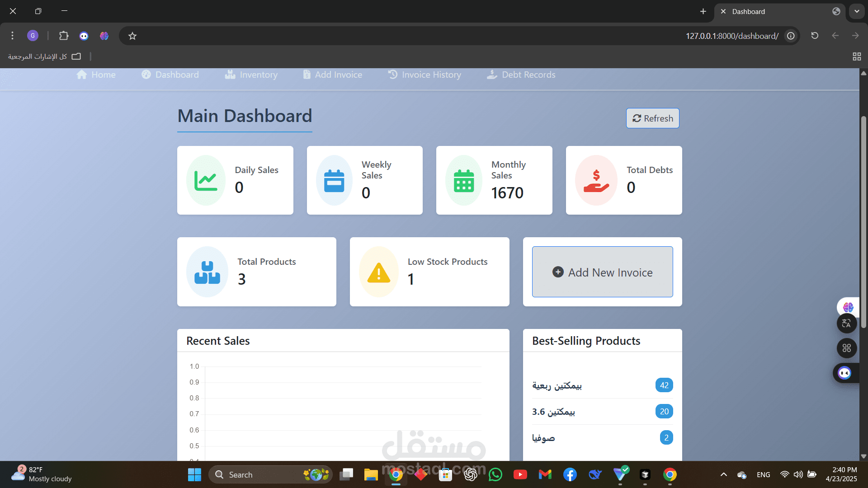The width and height of the screenshot is (868, 488).
Task: Click the Low Stock warning triangle icon
Action: coord(379,272)
